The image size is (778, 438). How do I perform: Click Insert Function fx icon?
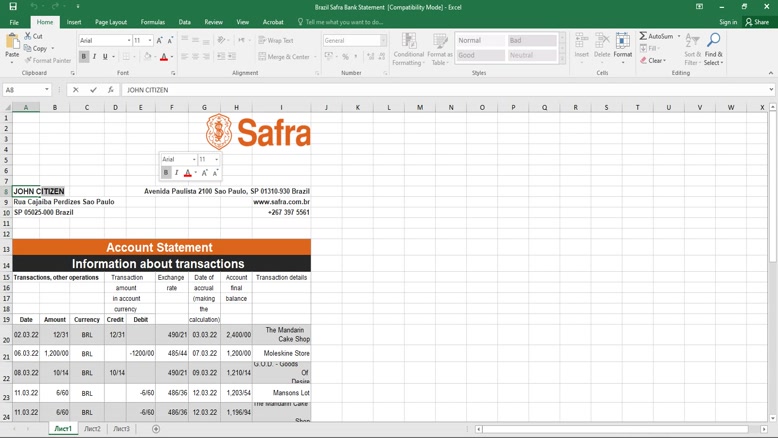110,90
